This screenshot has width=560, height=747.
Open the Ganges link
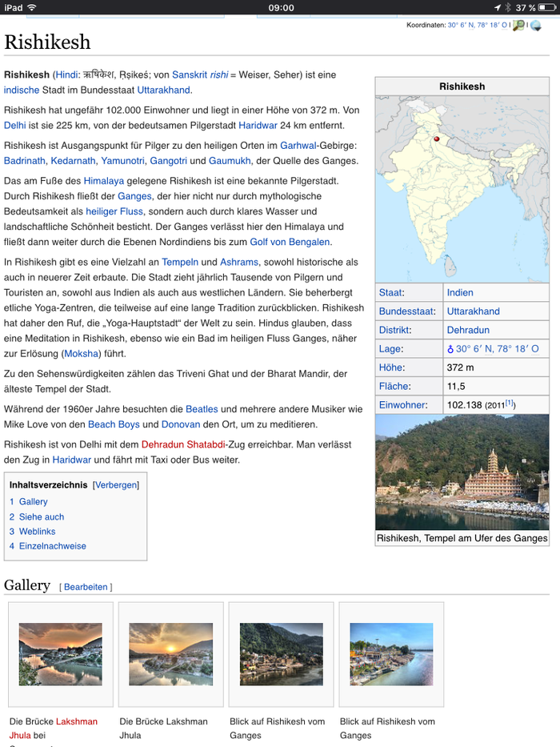pyautogui.click(x=134, y=196)
